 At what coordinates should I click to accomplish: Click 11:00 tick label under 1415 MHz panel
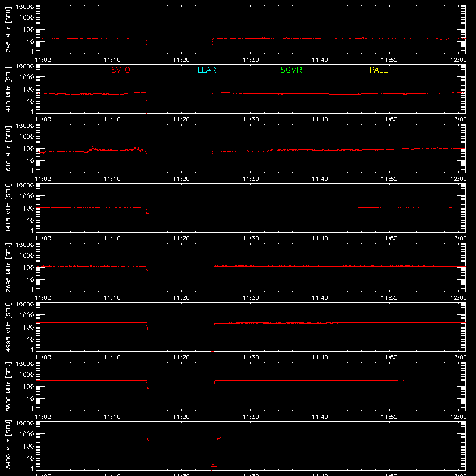(x=43, y=239)
